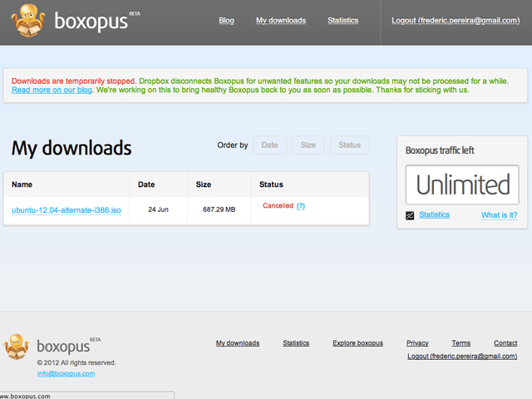Open the Privacy link in footer

[417, 343]
